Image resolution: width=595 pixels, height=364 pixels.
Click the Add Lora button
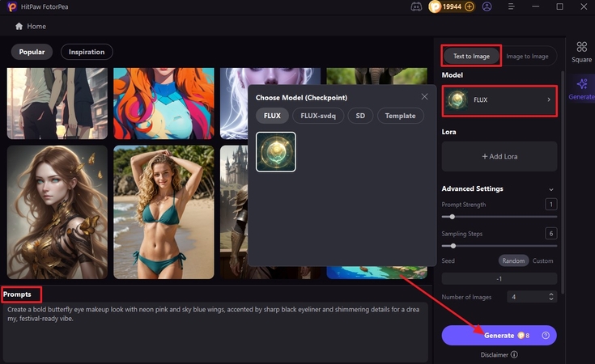[x=499, y=156]
